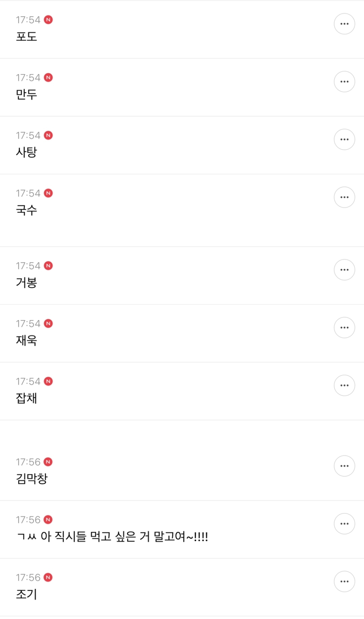This screenshot has width=364, height=619.
Task: Select the comment text 잡채
Action: coord(26,398)
